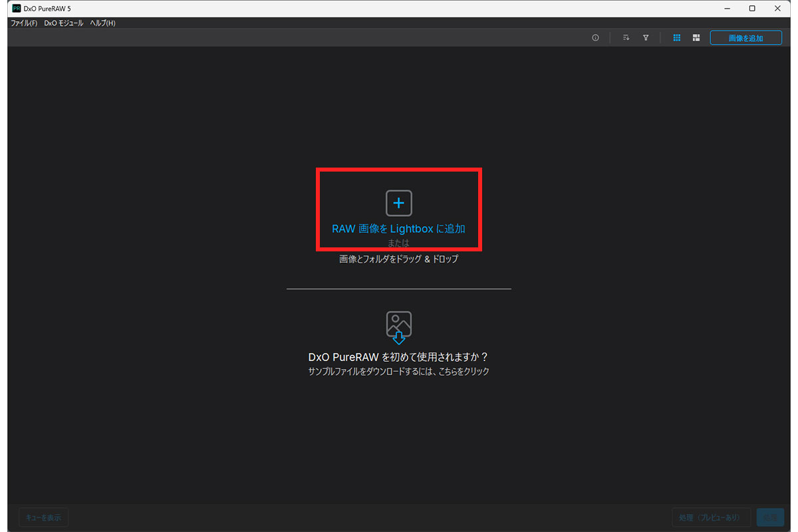Image resolution: width=798 pixels, height=532 pixels.
Task: Click the image information icon in toolbar
Action: click(595, 38)
